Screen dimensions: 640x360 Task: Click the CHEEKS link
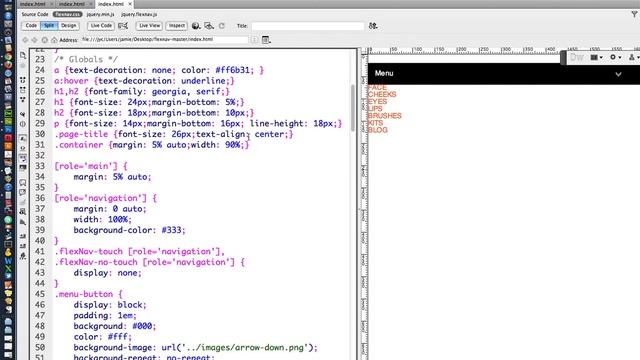[382, 94]
